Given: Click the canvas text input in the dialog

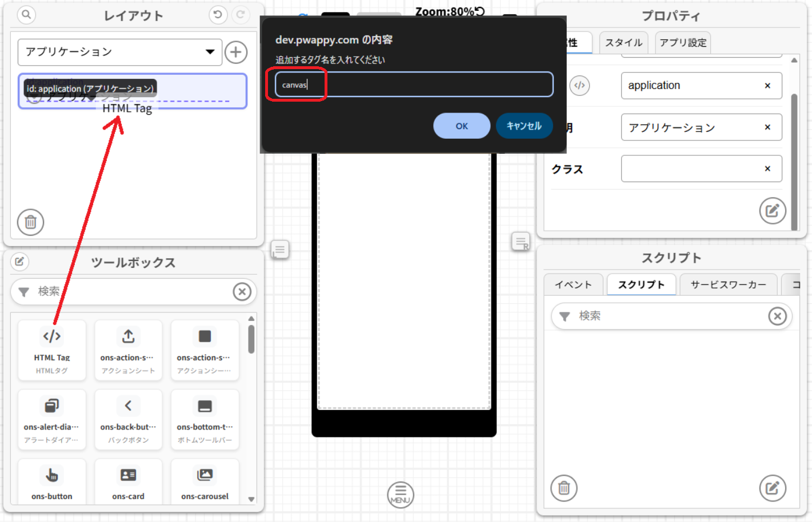Looking at the screenshot, I should [x=413, y=84].
